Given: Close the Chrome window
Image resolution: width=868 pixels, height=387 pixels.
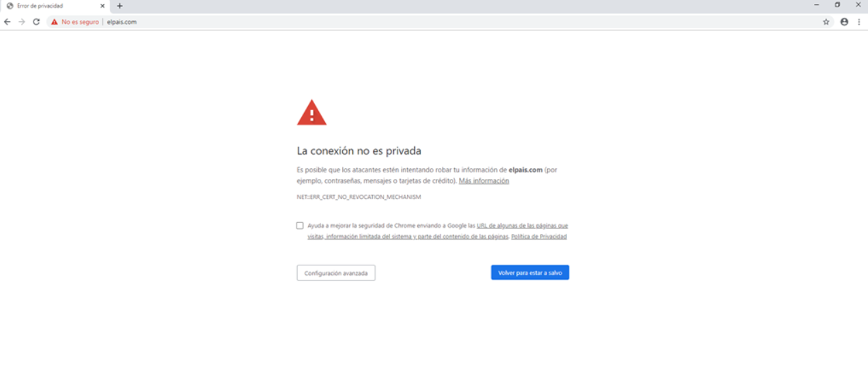Looking at the screenshot, I should tap(858, 5).
